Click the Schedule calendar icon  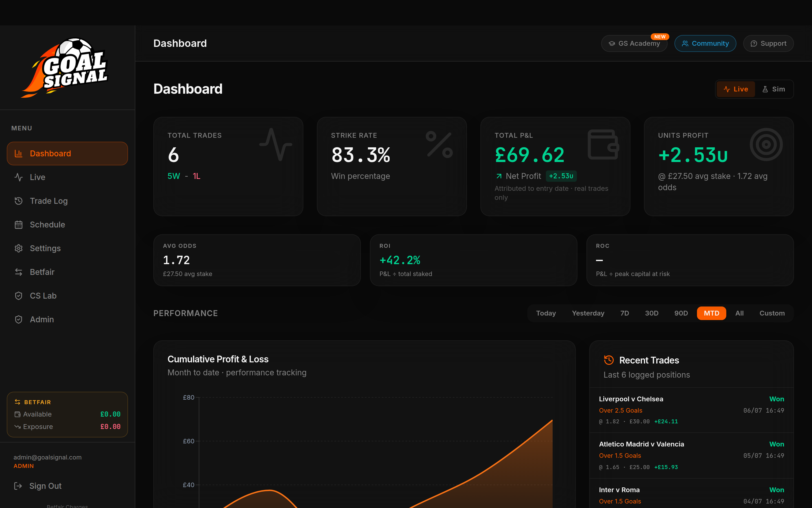pos(18,224)
